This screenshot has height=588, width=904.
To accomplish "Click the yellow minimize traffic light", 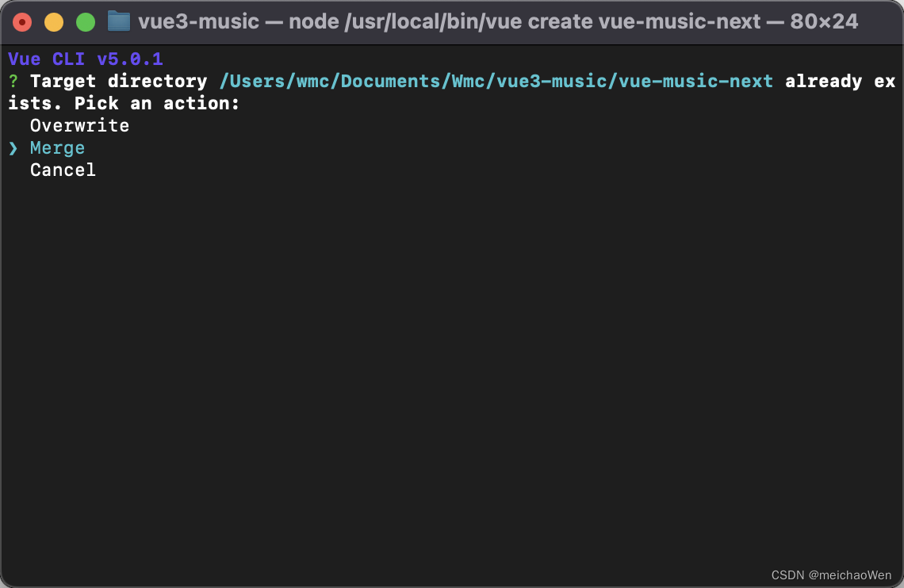I will click(53, 22).
